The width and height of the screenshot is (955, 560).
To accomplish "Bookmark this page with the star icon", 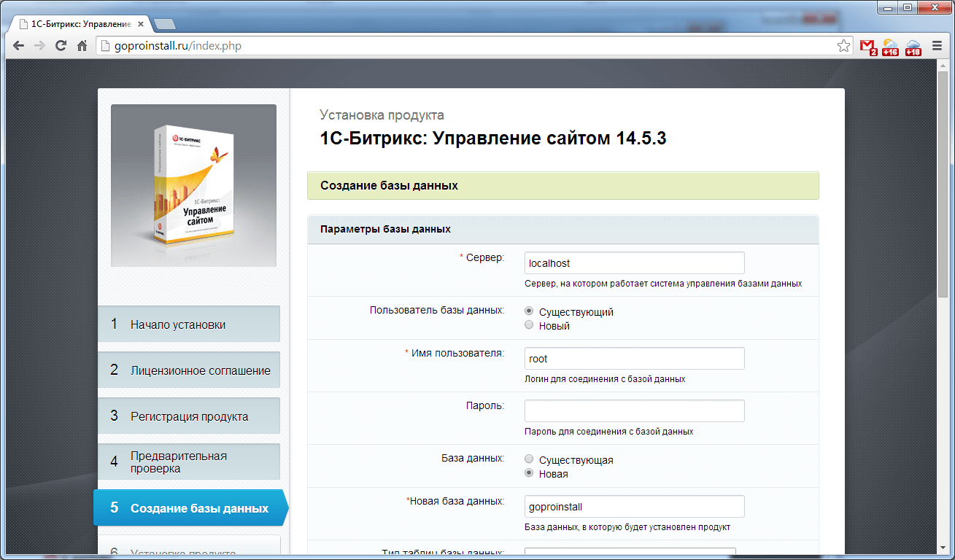I will pos(843,46).
